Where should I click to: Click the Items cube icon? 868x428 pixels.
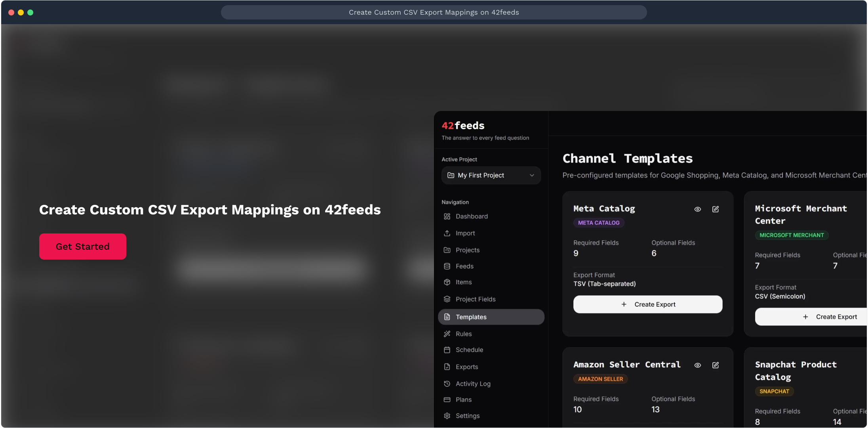pyautogui.click(x=447, y=282)
